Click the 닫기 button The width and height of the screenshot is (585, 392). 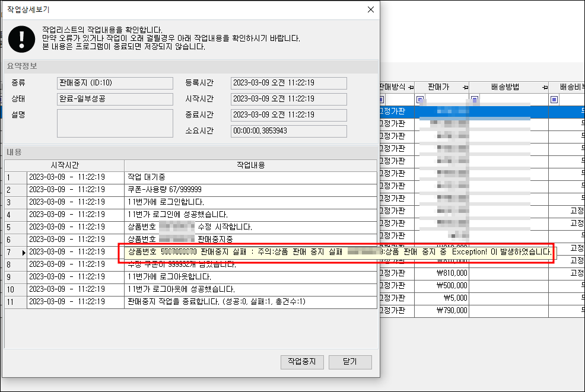click(350, 362)
